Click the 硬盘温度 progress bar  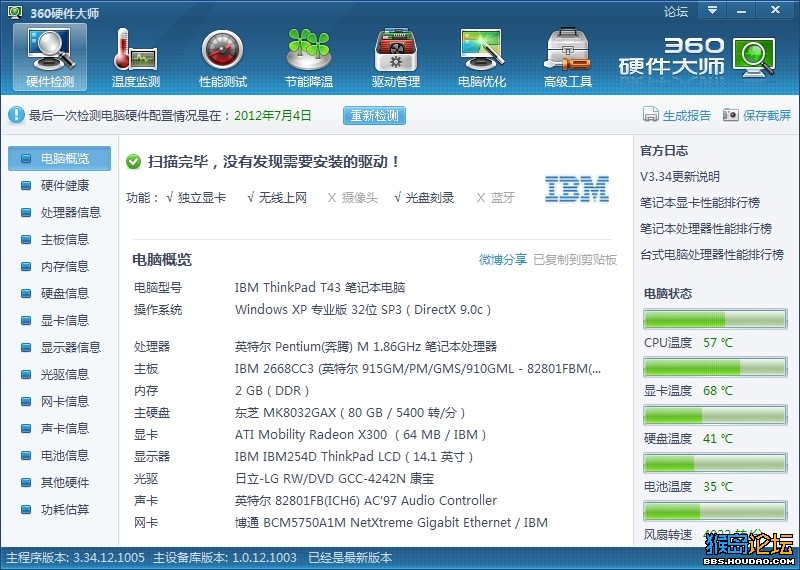pyautogui.click(x=715, y=415)
